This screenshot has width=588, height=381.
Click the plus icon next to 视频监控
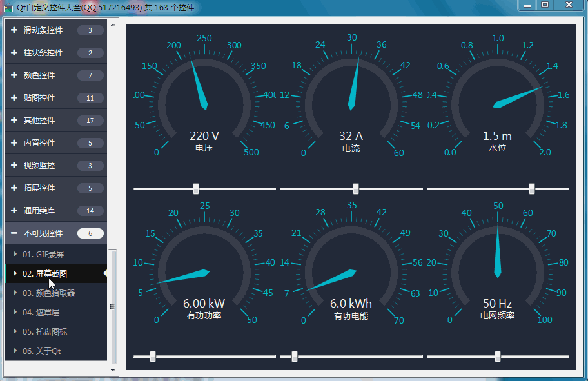[14, 166]
